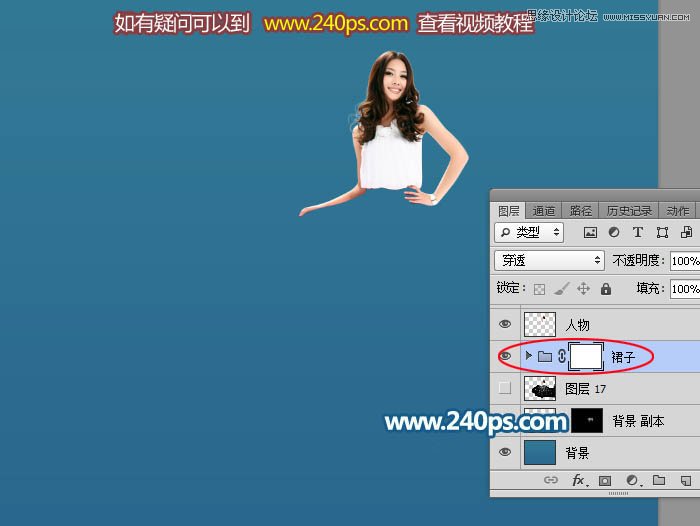Expand the 裙子 layer group
Viewport: 700px width, 526px height.
(528, 356)
